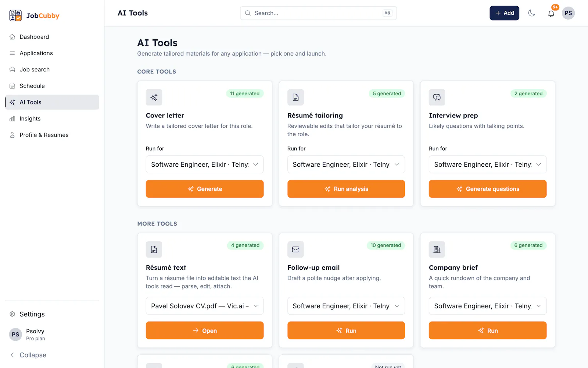Click the Cover letter sparkle icon
Viewport: 588px width, 368px height.
154,97
